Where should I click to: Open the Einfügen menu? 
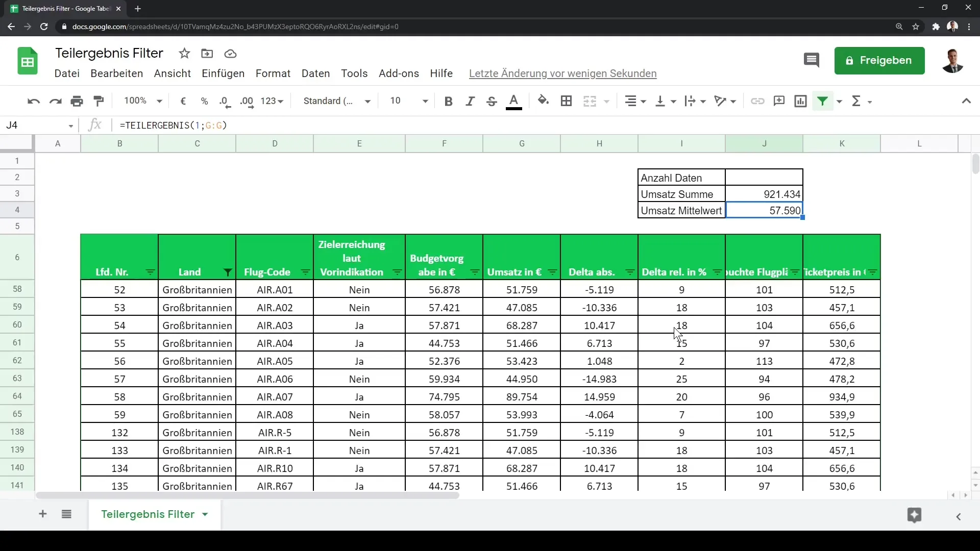click(223, 73)
